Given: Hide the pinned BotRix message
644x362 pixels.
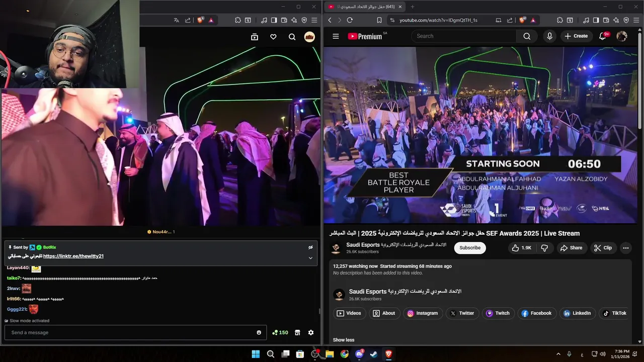Looking at the screenshot, I should (310, 247).
